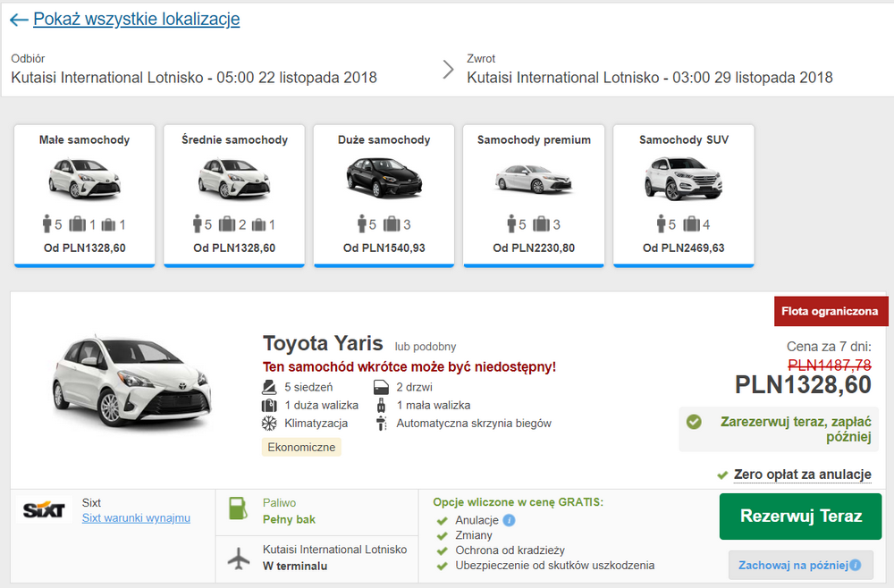Click the Zwrot return location text
The height and width of the screenshot is (588, 894).
pyautogui.click(x=650, y=78)
